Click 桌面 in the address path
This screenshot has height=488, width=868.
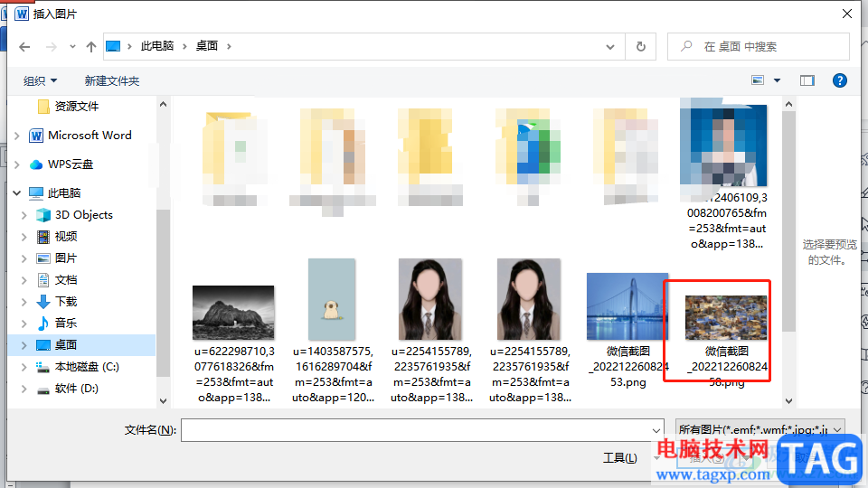point(207,46)
